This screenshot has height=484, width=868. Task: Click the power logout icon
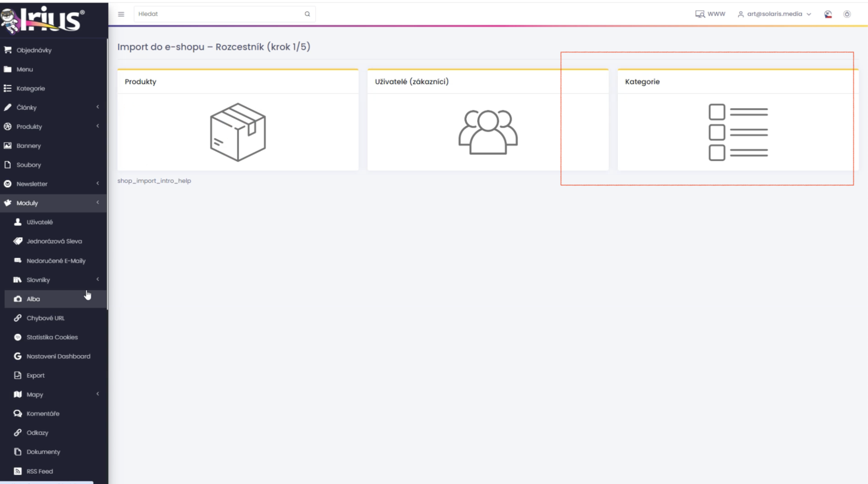(847, 14)
